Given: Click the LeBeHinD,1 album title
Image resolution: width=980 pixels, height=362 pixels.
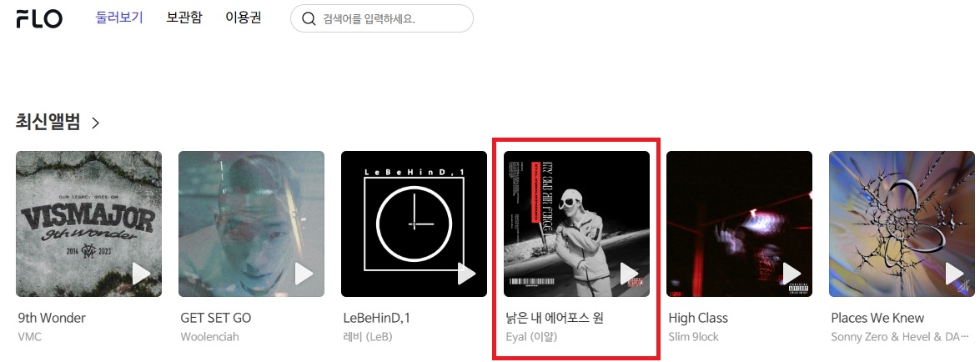Looking at the screenshot, I should tap(377, 318).
